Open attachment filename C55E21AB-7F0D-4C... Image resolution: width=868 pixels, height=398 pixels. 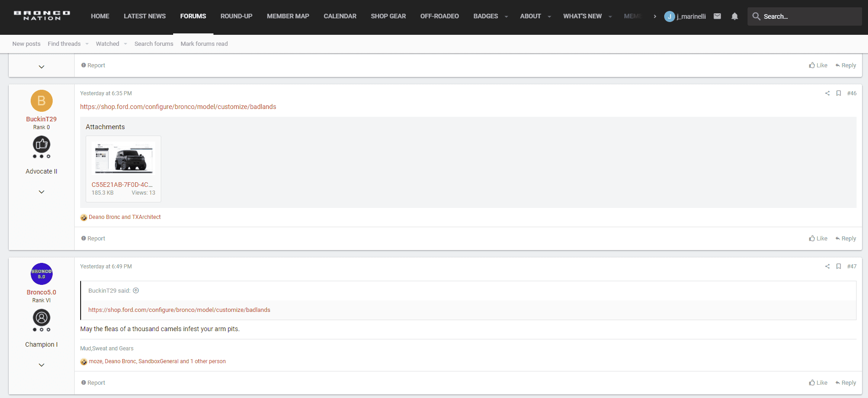(x=122, y=185)
